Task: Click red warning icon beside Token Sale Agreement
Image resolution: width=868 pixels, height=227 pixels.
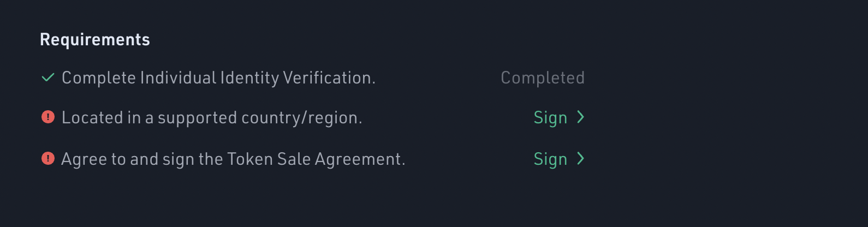Action: [48, 158]
